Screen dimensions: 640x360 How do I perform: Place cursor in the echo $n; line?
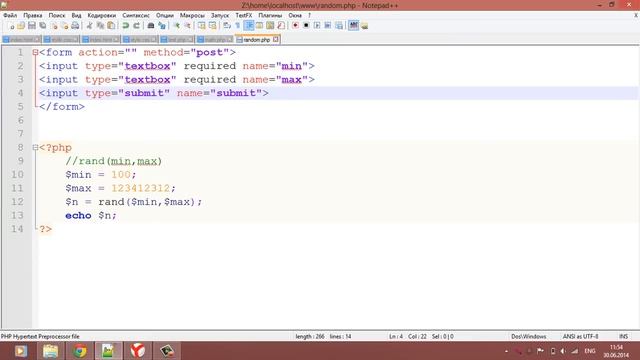point(91,215)
